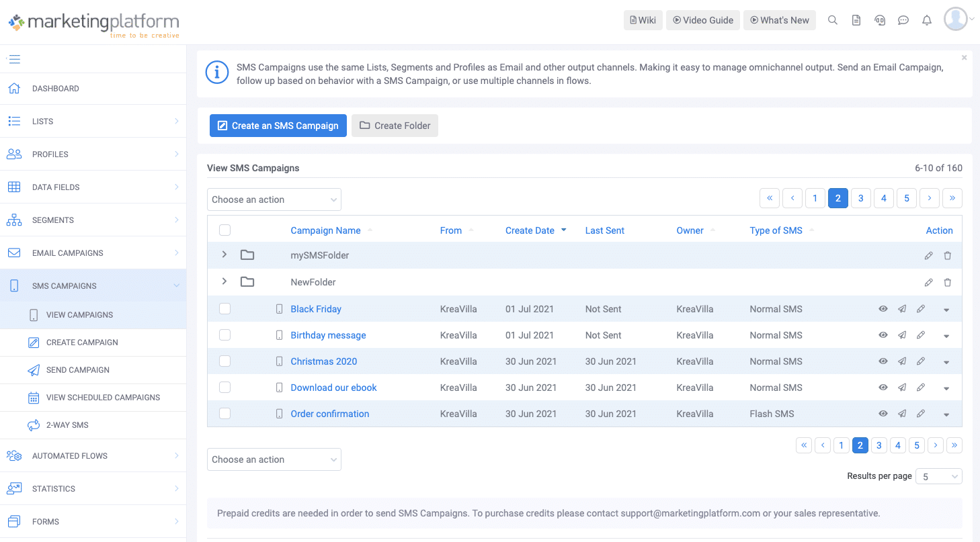The height and width of the screenshot is (542, 980).
Task: Send the Birthday message paper plane icon
Action: click(902, 335)
